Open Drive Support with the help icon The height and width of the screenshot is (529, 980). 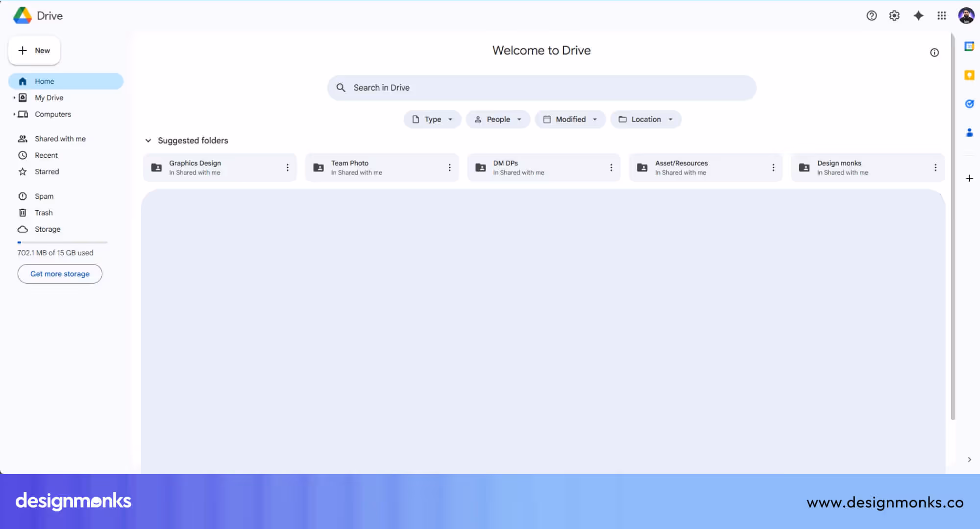coord(871,15)
